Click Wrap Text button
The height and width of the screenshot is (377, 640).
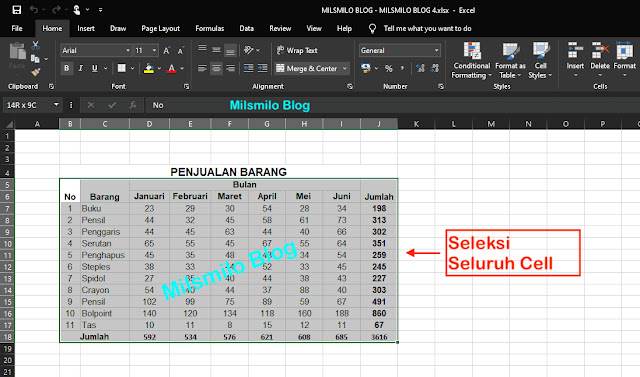click(x=297, y=50)
